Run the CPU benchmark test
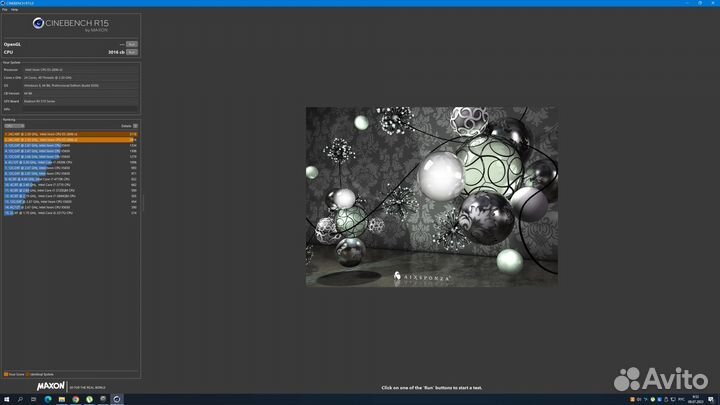 [132, 51]
